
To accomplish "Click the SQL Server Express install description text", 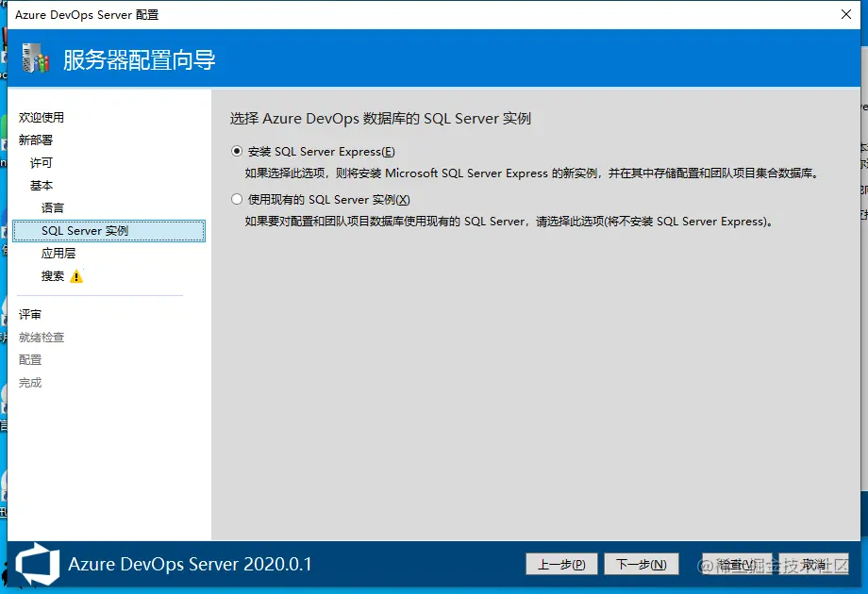I will pos(532,173).
